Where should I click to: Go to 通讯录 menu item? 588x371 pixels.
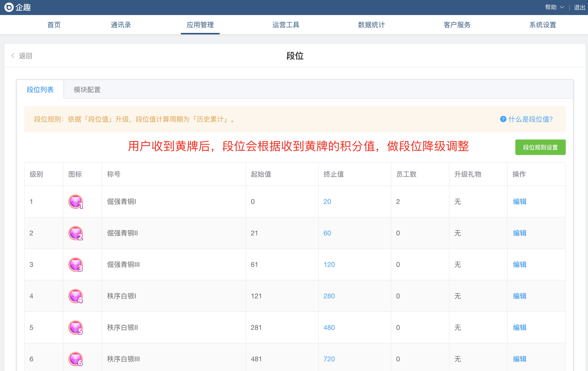click(121, 25)
